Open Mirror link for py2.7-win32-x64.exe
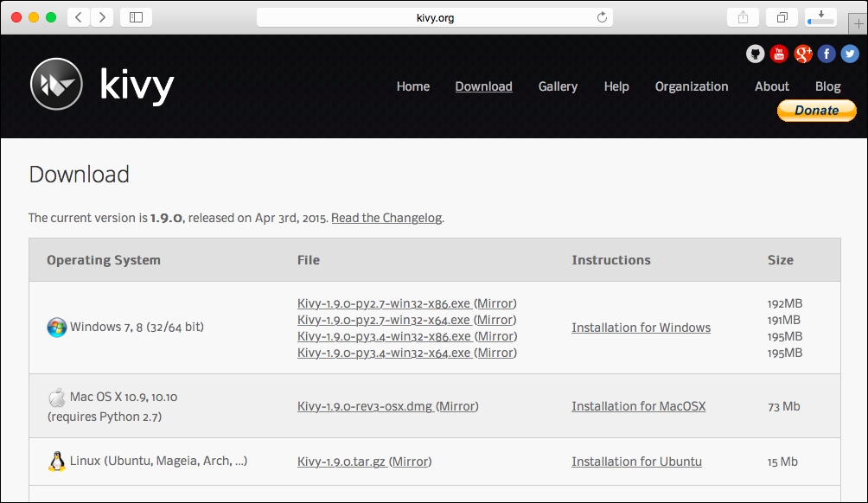868x503 pixels. (x=495, y=320)
